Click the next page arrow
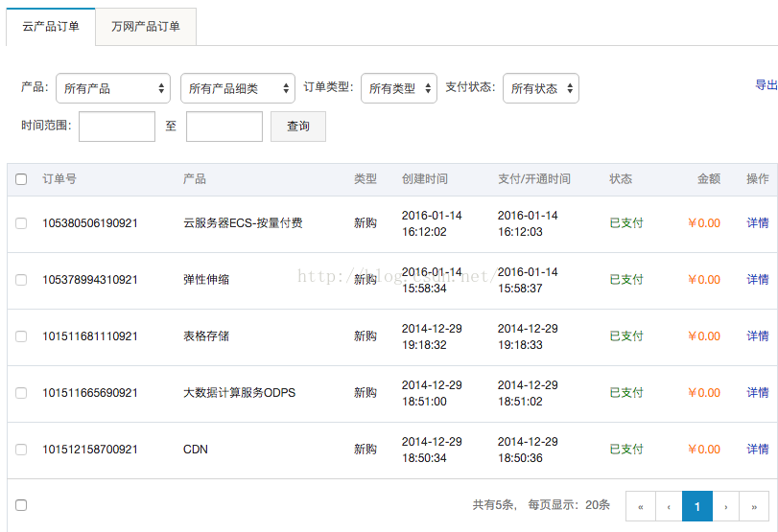Viewport: 778px width, 532px height. [x=726, y=506]
